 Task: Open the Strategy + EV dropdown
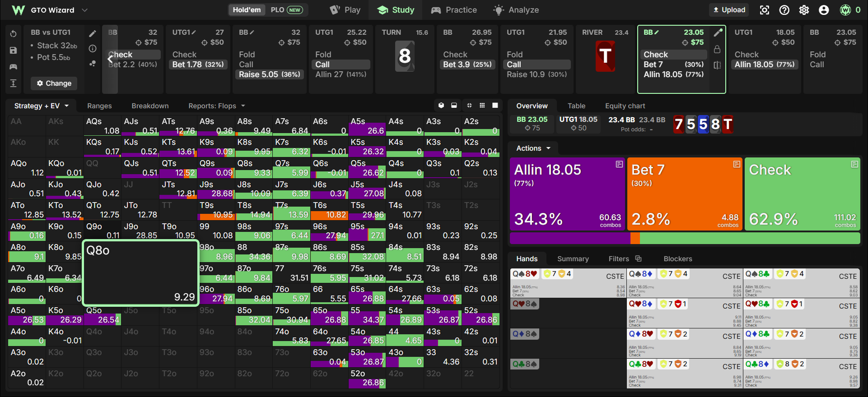pos(41,106)
